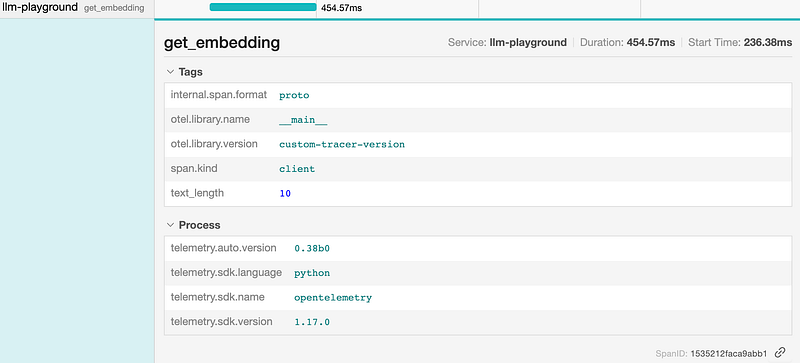Screen dimensions: 800x363
Task: Collapse the Process section
Action: [170, 225]
